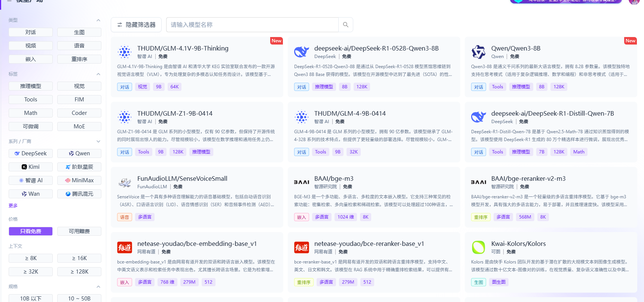Click the bce-embedding-base_v1 Youdao logo
The image size is (644, 302).
pos(125,247)
